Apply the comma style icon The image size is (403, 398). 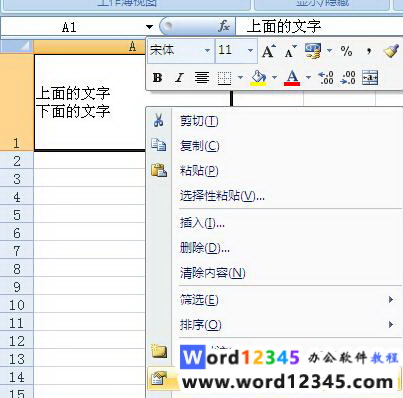(369, 51)
